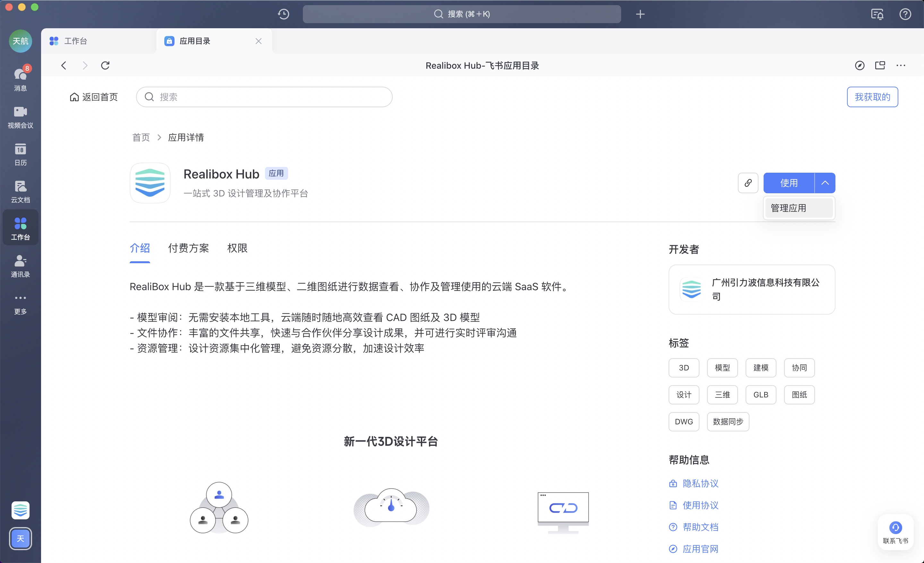Click the 3D tag
Viewport: 924px width, 563px height.
coord(684,368)
